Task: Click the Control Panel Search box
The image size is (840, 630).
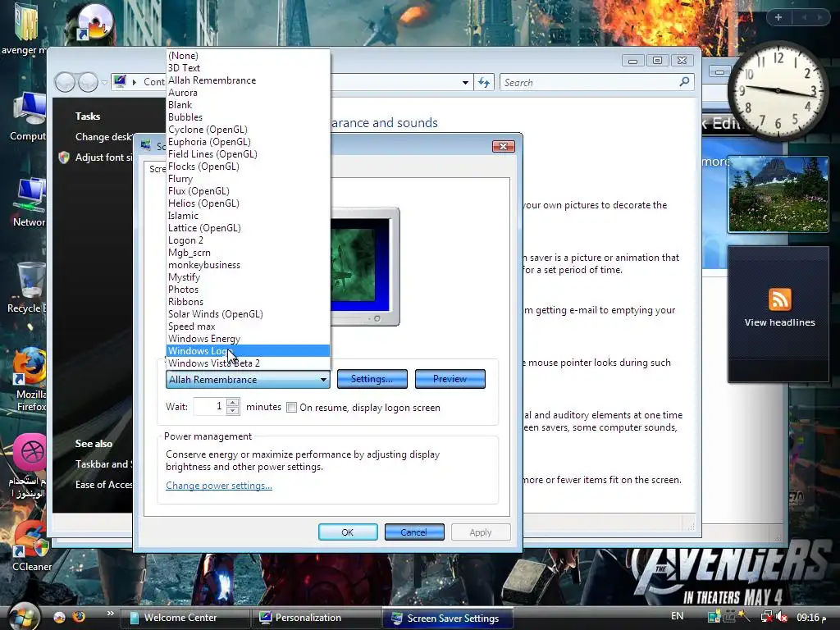Action: point(589,83)
